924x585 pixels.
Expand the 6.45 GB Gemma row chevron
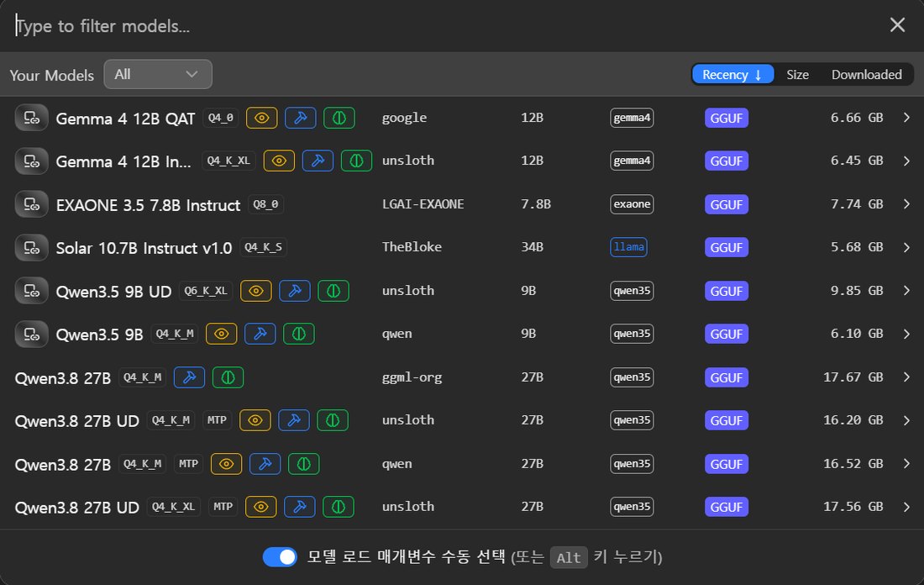click(x=906, y=161)
